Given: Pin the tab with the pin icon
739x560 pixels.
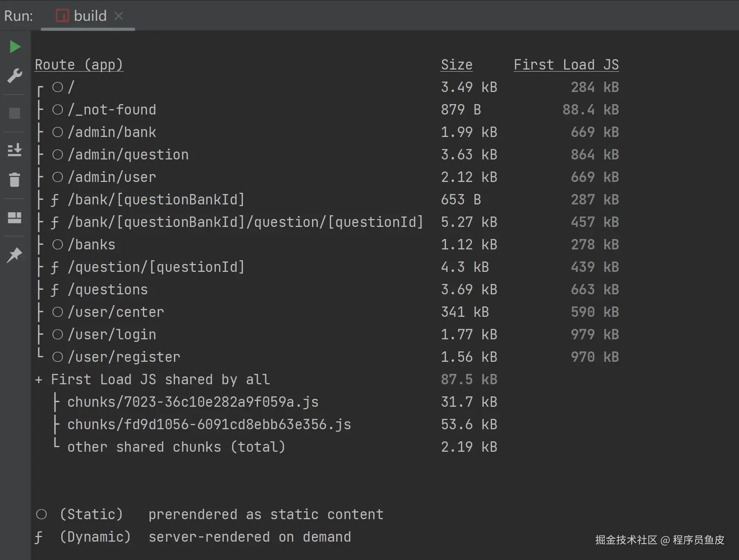Looking at the screenshot, I should pyautogui.click(x=15, y=255).
